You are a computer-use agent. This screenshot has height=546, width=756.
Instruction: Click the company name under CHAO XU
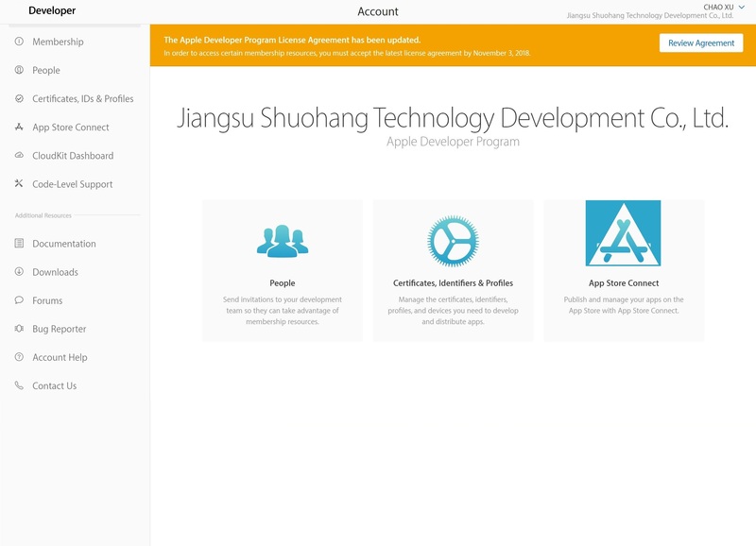[x=650, y=15]
